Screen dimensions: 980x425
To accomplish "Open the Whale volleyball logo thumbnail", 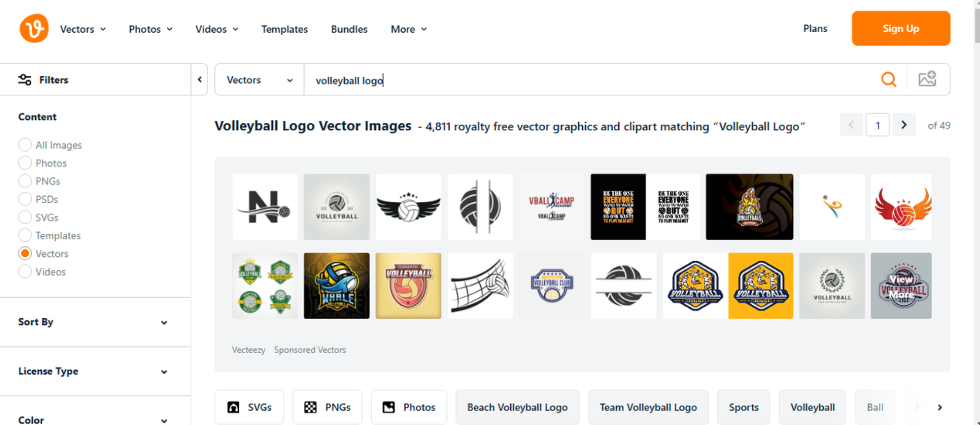I will click(336, 286).
